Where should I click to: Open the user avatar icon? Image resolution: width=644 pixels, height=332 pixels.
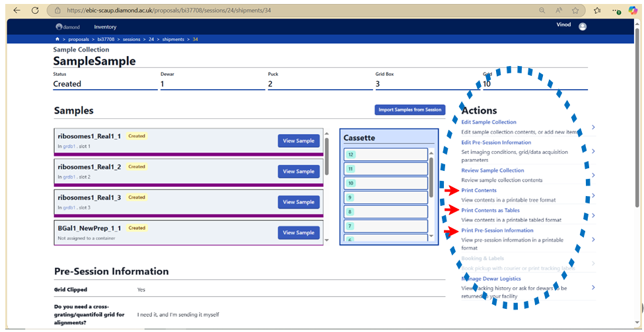583,26
